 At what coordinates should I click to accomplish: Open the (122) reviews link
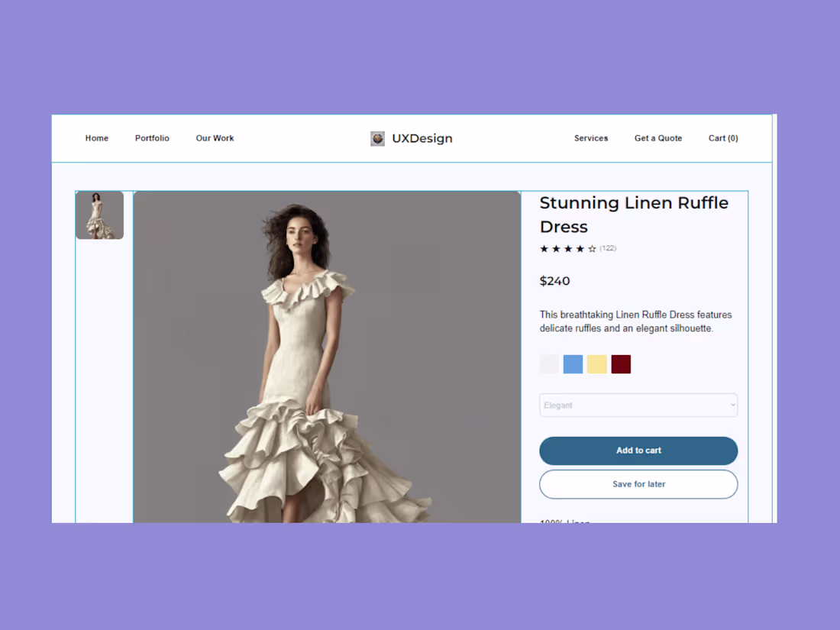[x=607, y=248]
